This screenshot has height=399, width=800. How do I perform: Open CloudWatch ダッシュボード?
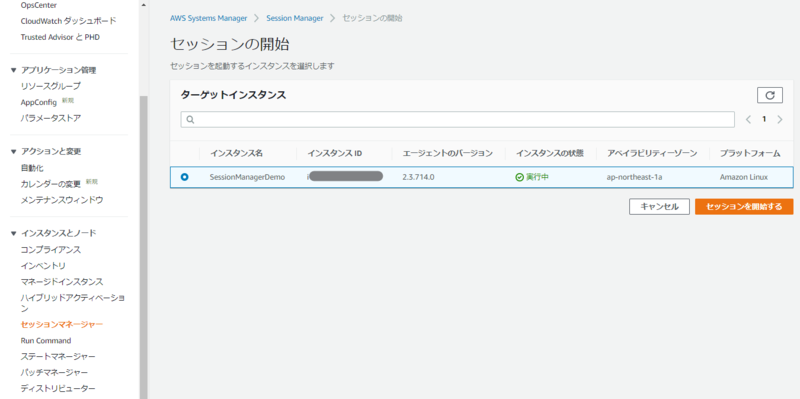[x=68, y=21]
